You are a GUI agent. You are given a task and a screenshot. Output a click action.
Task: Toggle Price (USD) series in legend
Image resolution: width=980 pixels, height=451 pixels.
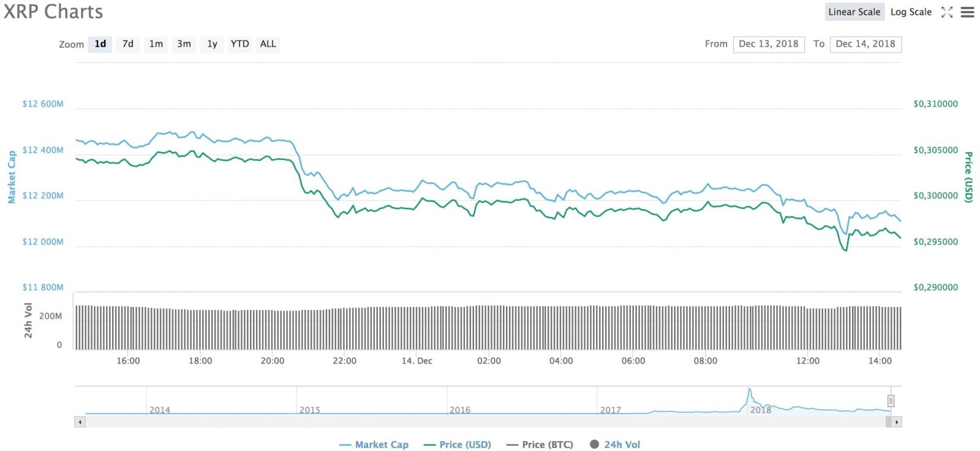tap(458, 445)
